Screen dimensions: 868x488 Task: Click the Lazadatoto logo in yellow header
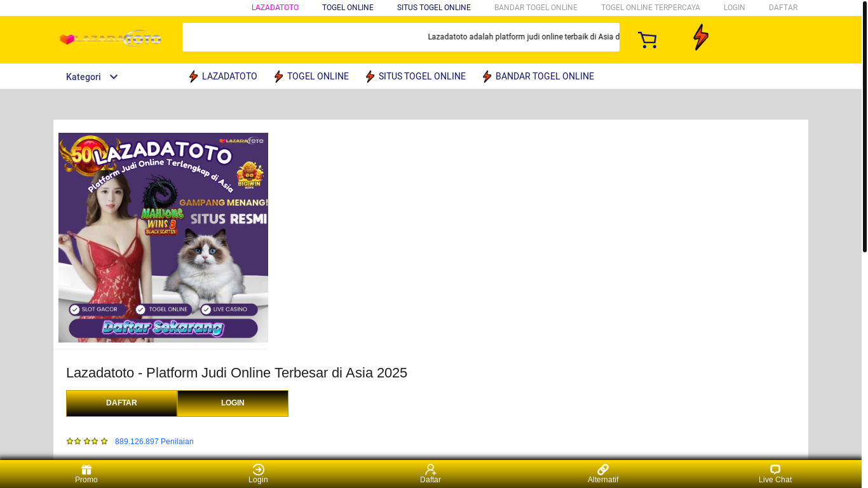111,39
